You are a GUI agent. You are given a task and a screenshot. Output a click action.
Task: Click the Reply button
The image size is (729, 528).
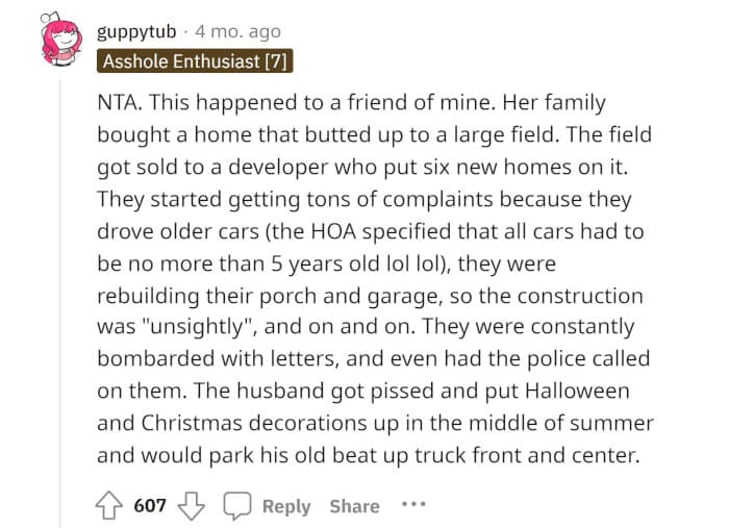pos(286,506)
